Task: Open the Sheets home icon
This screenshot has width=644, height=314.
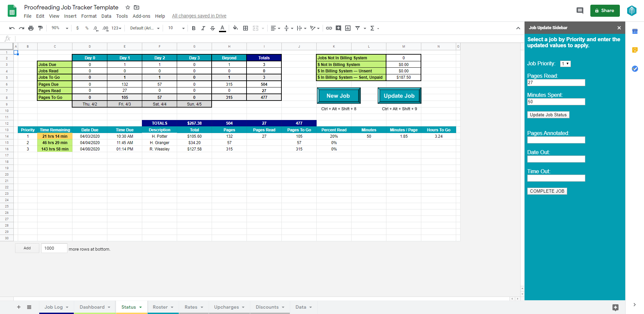Action: click(x=12, y=11)
